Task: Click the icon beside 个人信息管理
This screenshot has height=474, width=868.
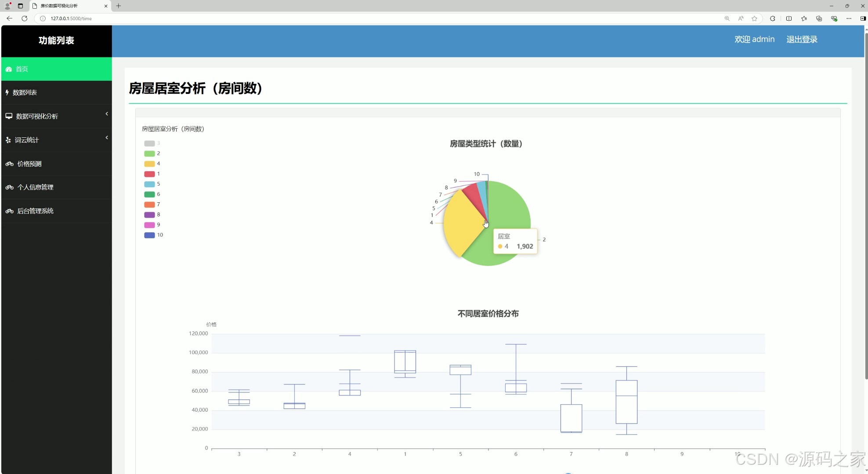Action: [x=9, y=187]
